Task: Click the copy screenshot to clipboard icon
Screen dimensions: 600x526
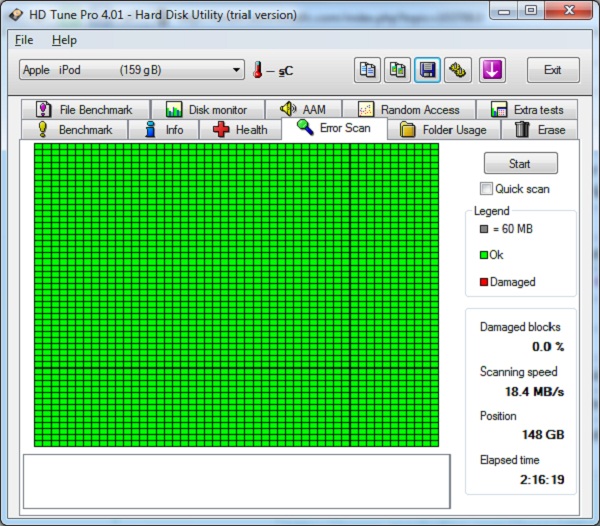Action: (x=398, y=70)
